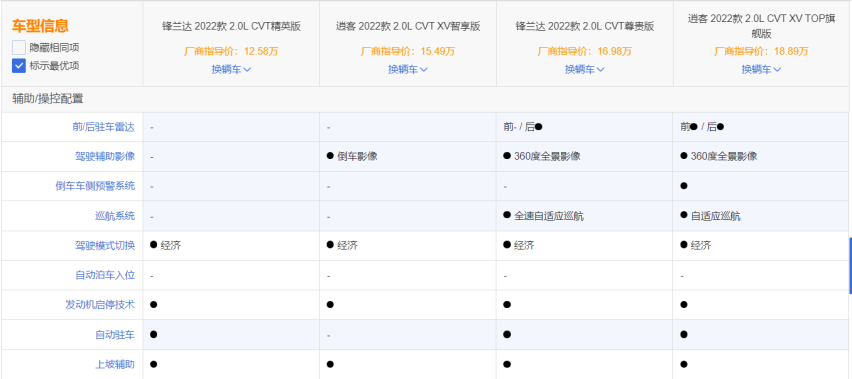Screen dimensions: 852x379
Task: Click the blue vertical scrollbar thumb
Action: [x=850, y=265]
